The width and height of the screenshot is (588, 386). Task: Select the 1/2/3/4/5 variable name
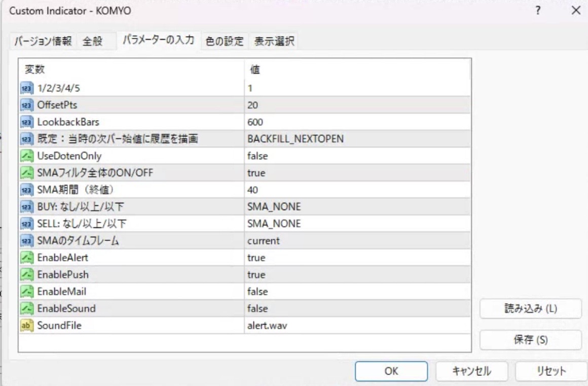pyautogui.click(x=58, y=88)
